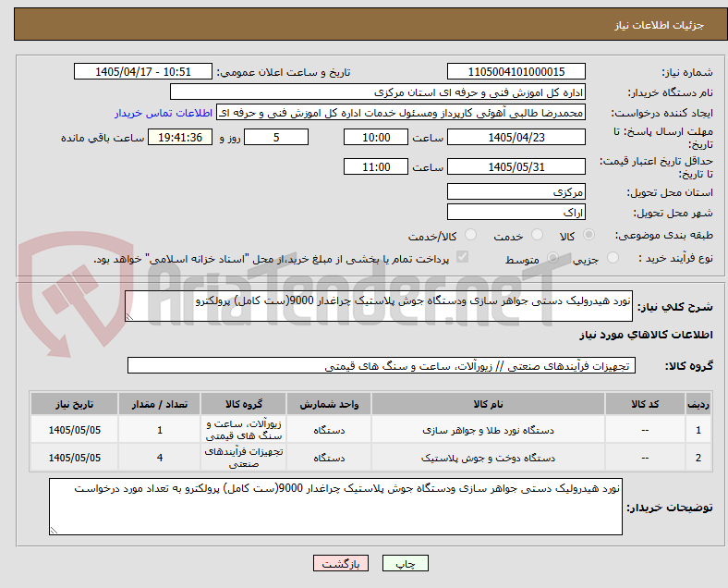Click the price validity time 11:00
The image size is (728, 588).
[376, 166]
